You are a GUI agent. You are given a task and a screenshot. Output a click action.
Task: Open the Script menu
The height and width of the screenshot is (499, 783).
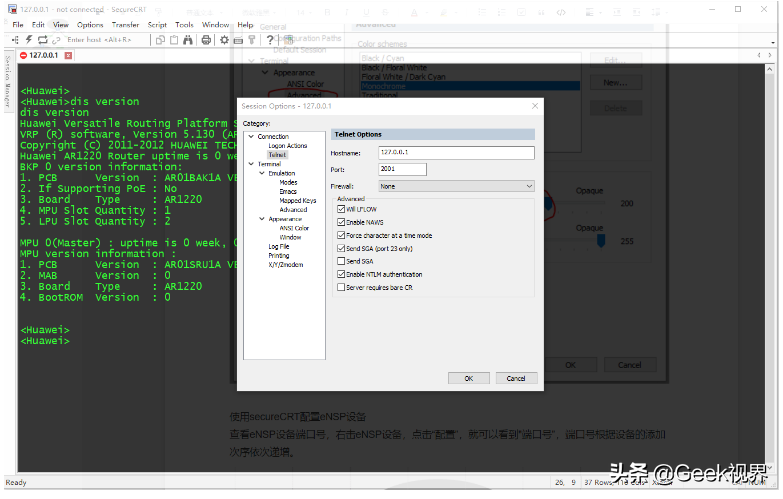click(157, 24)
